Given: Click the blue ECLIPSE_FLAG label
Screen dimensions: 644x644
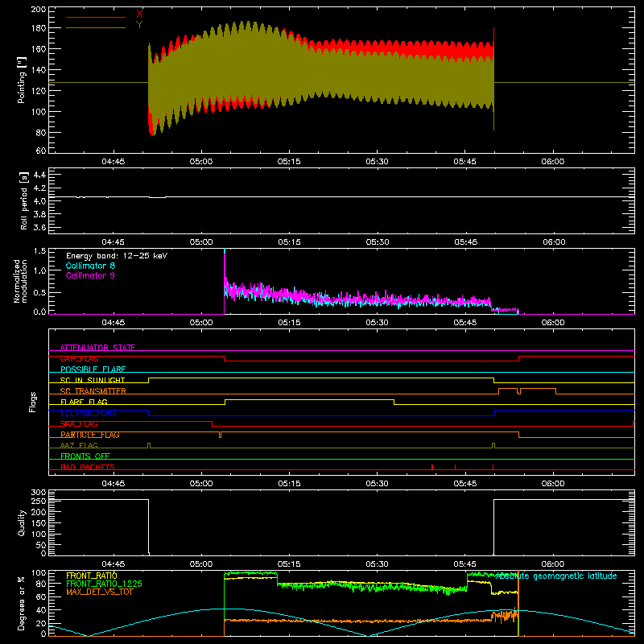Looking at the screenshot, I should pyautogui.click(x=88, y=413).
